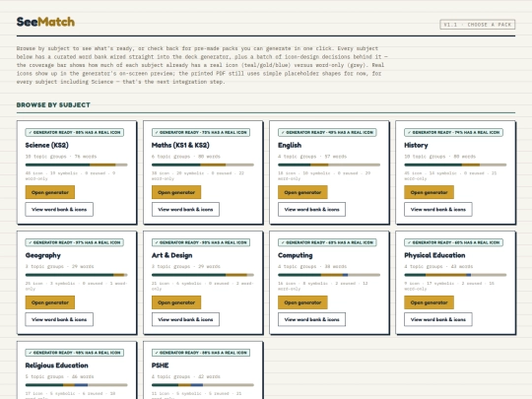Click the PSHE coverage bar

pos(203,385)
